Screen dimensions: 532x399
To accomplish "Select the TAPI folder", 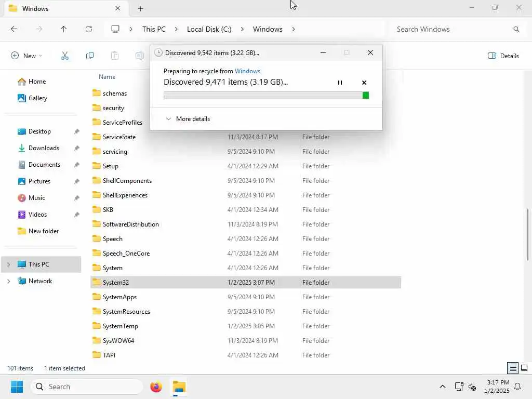I will (246, 355).
